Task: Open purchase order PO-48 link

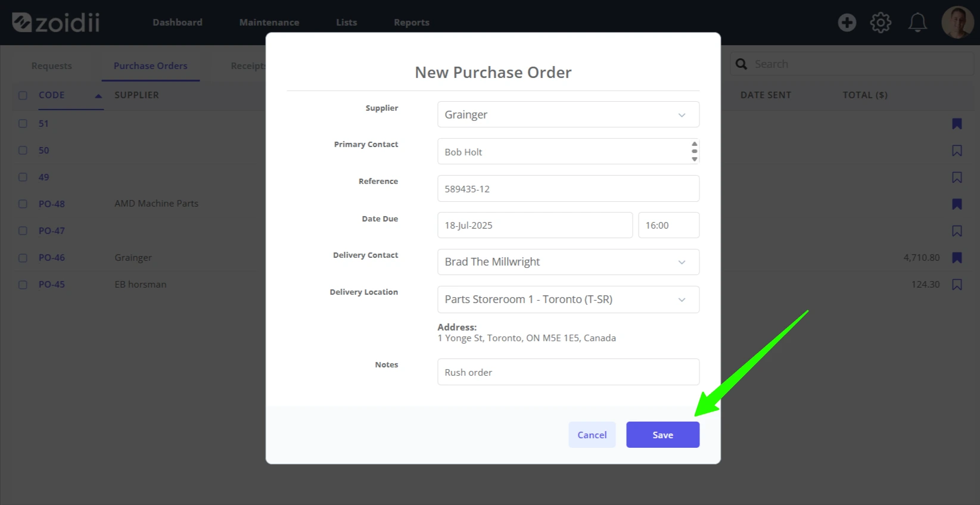Action: tap(52, 204)
